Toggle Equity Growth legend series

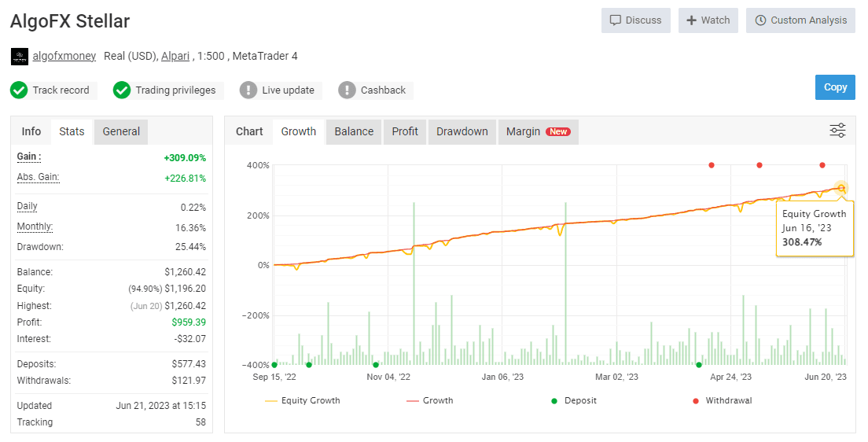302,400
